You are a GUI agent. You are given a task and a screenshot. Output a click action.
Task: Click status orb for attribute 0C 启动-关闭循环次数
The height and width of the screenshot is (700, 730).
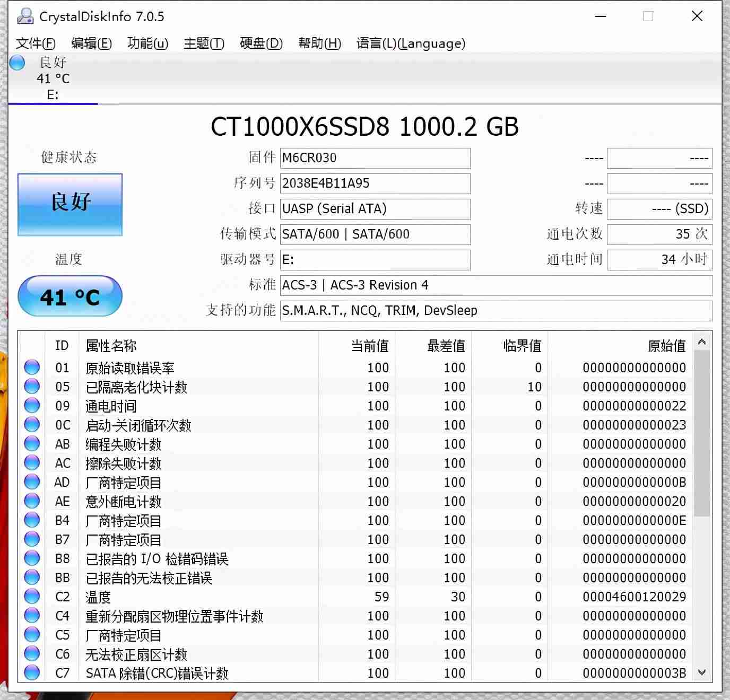coord(32,424)
